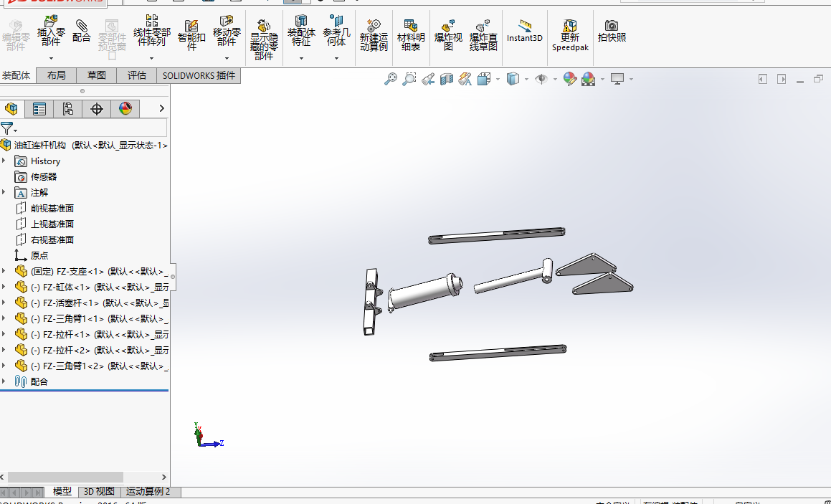Switch to 装配体 (Assembly) ribbon tab

tap(16, 76)
